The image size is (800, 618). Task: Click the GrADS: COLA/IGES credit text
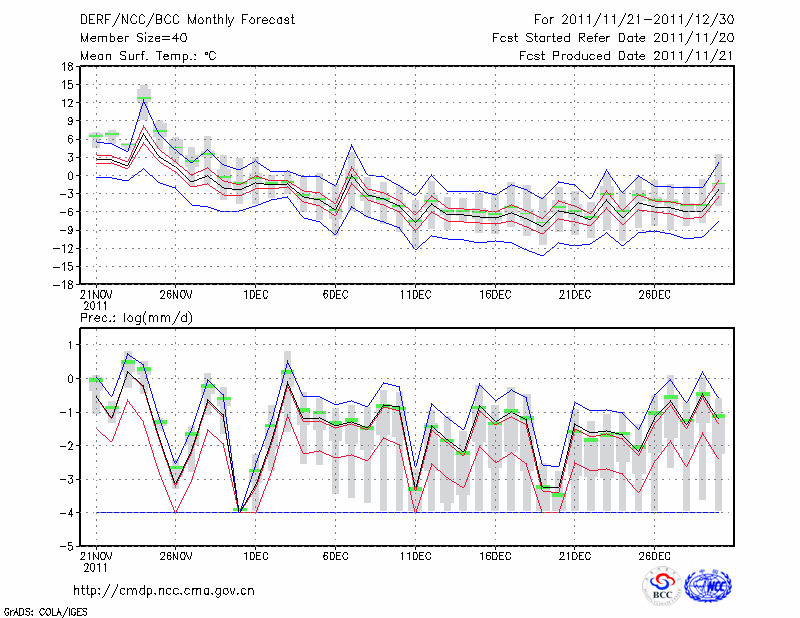point(44,610)
